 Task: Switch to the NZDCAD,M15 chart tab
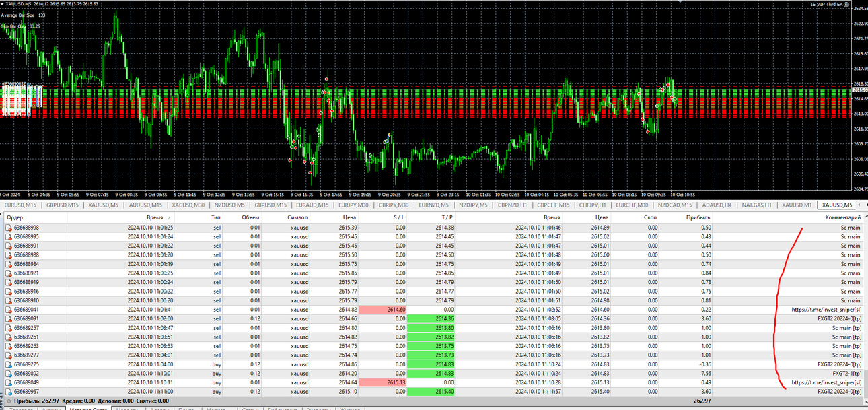tap(675, 205)
